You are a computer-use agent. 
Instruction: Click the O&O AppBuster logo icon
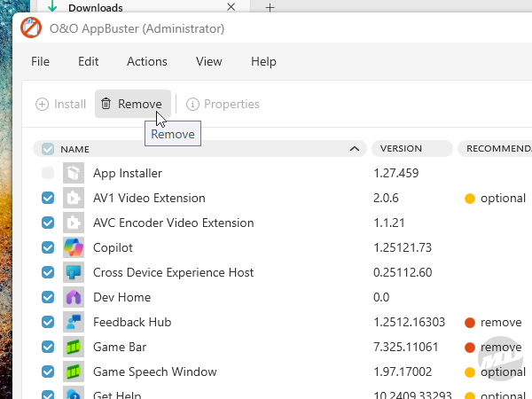pyautogui.click(x=31, y=27)
